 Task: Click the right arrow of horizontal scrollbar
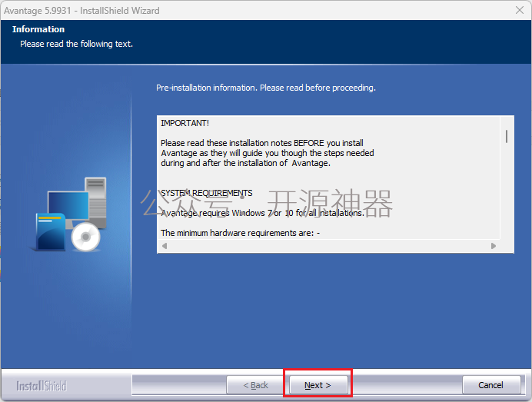494,246
